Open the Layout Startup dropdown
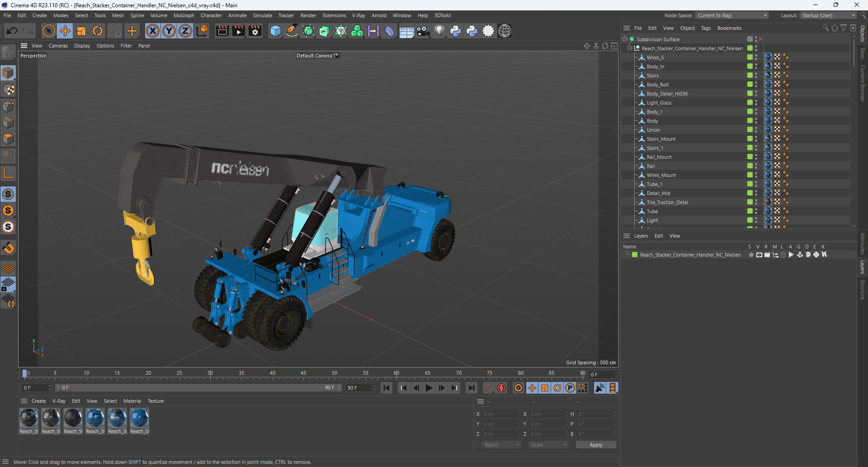868x467 pixels. click(828, 15)
